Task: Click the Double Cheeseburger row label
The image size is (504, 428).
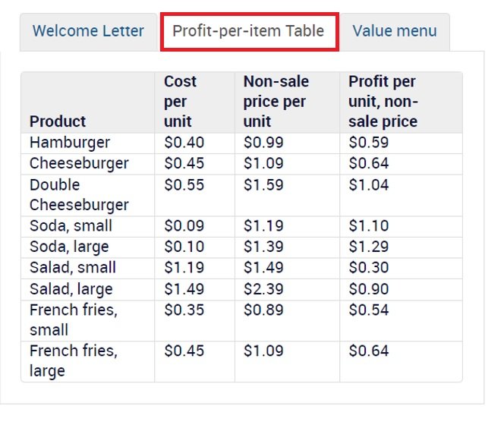Action: pyautogui.click(x=79, y=194)
